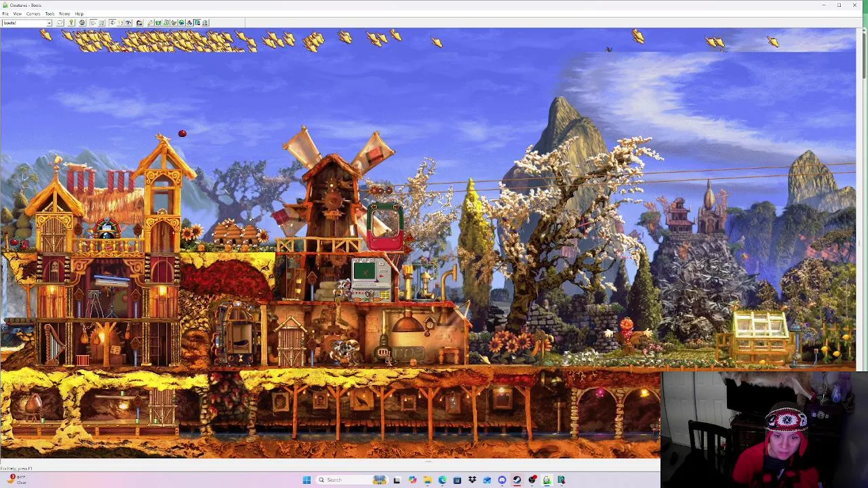Click the lightbulb hint toolbar icon
This screenshot has height=488, width=868.
71,23
